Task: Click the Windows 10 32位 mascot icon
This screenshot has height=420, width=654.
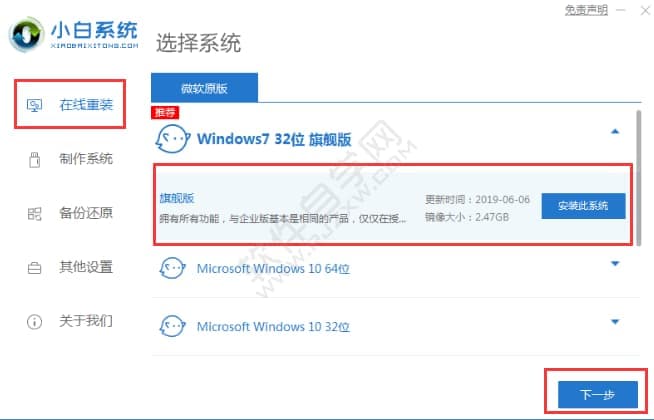Action: (172, 326)
